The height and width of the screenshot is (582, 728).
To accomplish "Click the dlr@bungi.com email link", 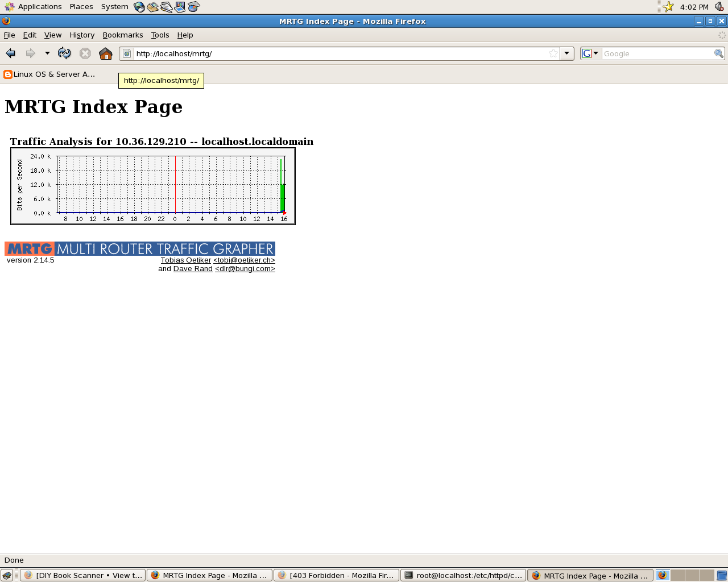I will 245,269.
